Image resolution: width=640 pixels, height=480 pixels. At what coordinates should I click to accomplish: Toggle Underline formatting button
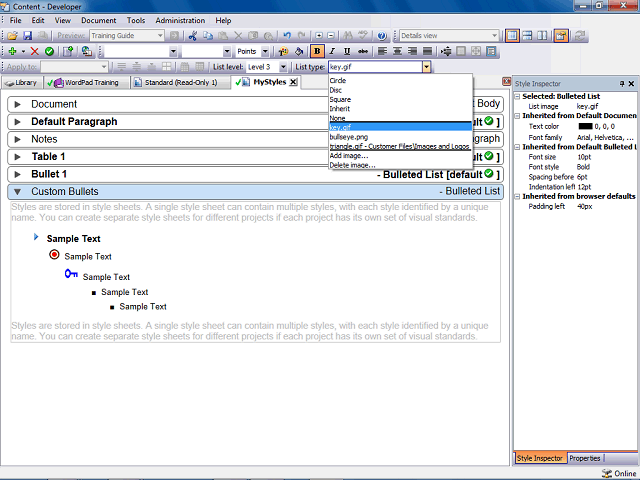[347, 51]
